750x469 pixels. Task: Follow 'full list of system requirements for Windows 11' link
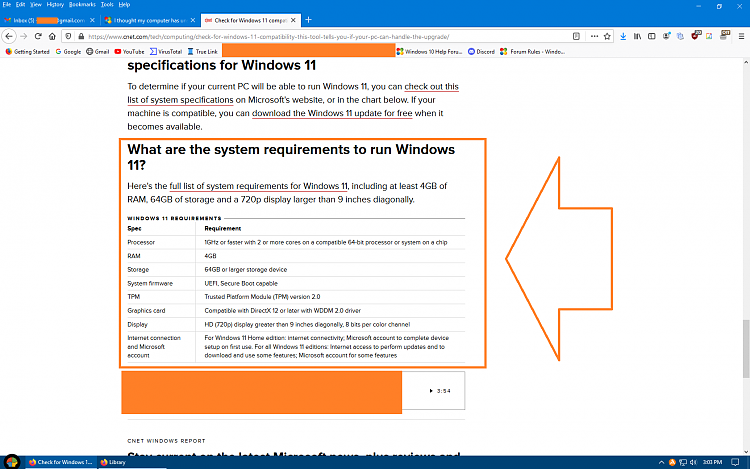[258, 186]
